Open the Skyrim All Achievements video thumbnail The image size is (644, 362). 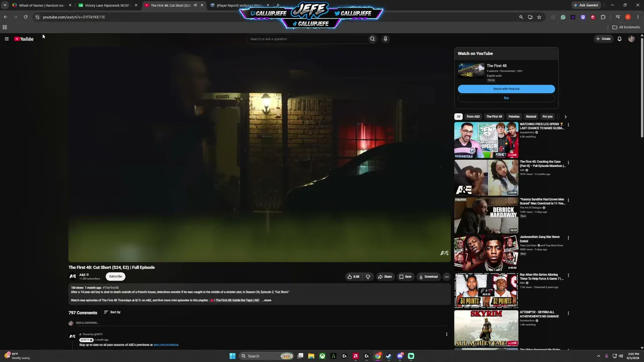pyautogui.click(x=486, y=328)
